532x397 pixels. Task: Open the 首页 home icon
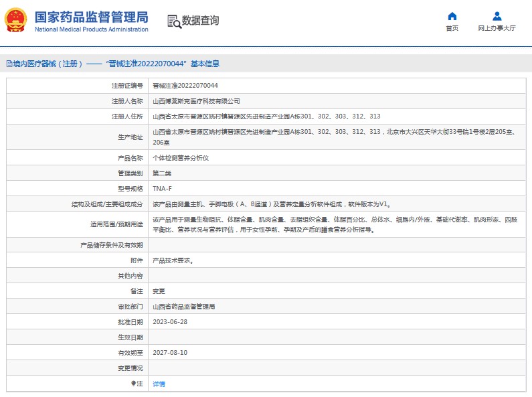452,16
